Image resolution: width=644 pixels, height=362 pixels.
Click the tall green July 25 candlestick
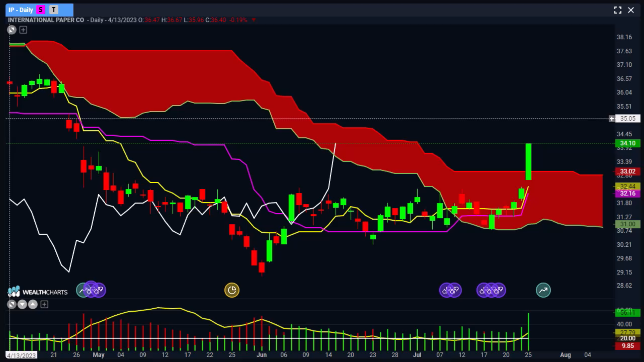click(528, 162)
